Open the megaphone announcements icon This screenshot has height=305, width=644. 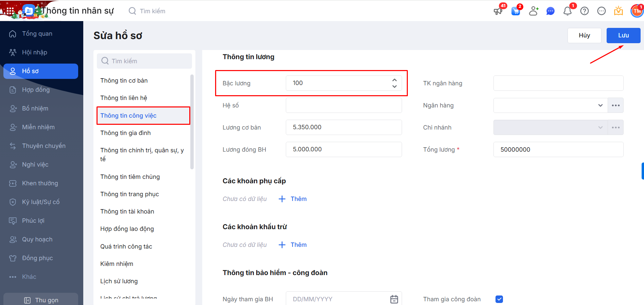pyautogui.click(x=498, y=11)
